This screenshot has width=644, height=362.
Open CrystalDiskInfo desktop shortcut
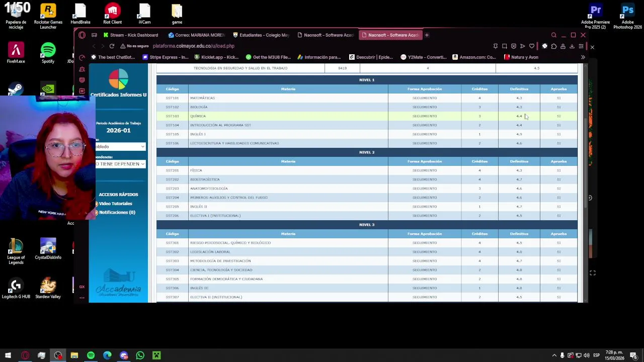pyautogui.click(x=48, y=249)
